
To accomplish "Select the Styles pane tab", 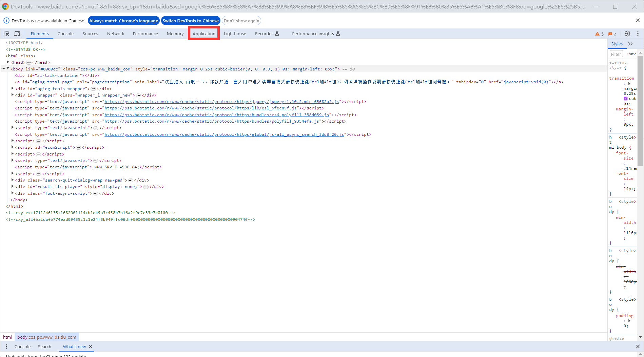I will [x=617, y=44].
